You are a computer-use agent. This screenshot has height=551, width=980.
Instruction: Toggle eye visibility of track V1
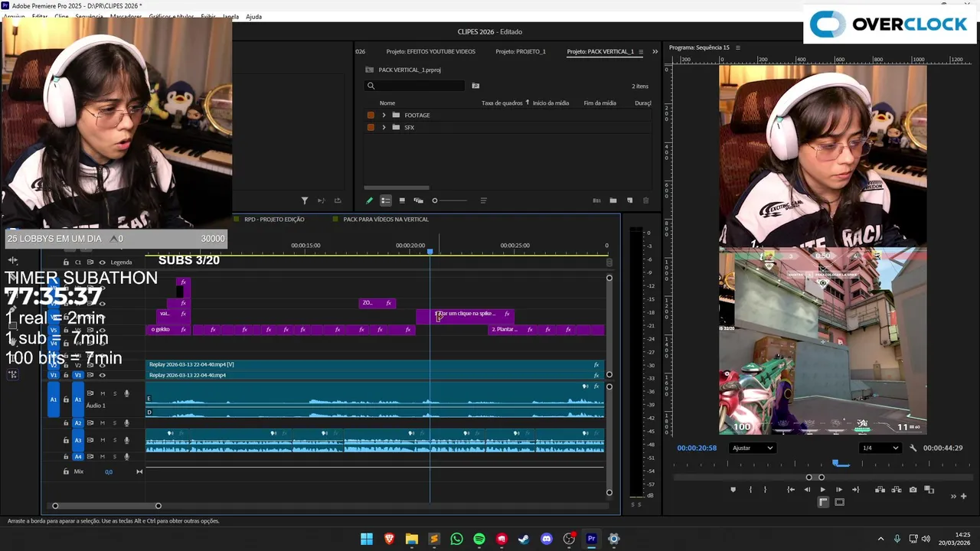(102, 375)
